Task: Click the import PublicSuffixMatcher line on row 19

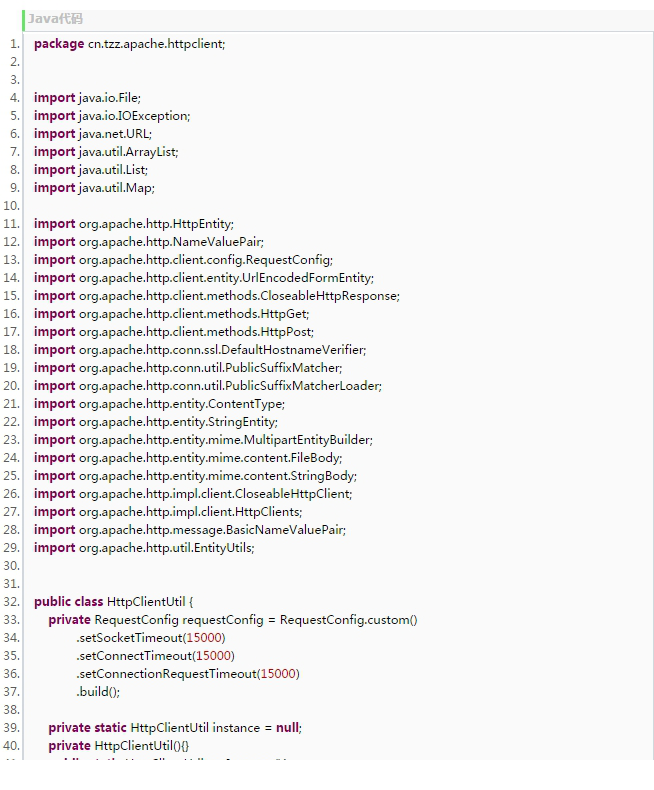Action: tap(188, 368)
